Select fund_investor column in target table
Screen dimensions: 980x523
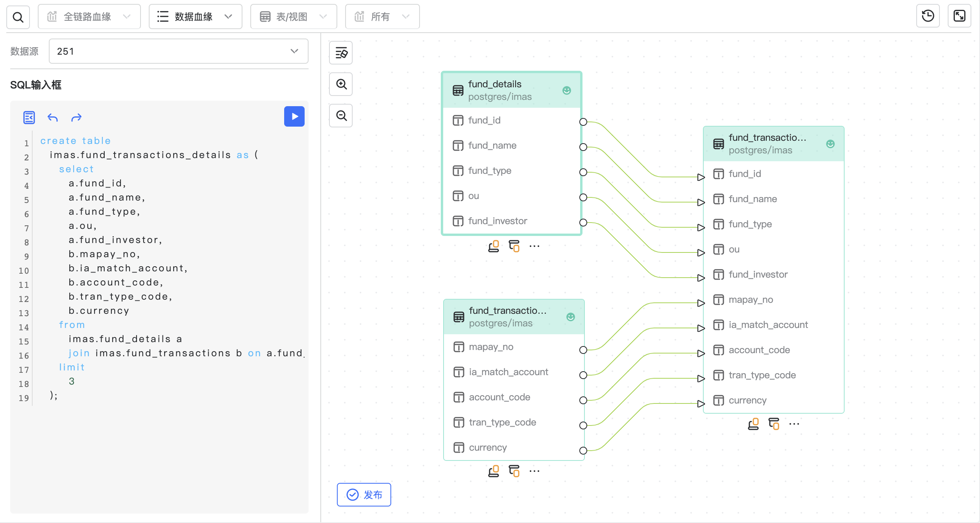(774, 274)
